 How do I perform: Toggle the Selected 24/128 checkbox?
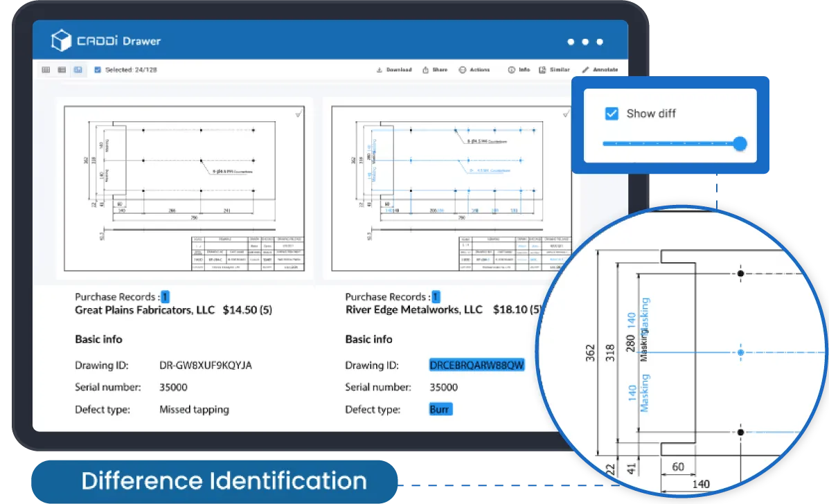click(x=97, y=70)
